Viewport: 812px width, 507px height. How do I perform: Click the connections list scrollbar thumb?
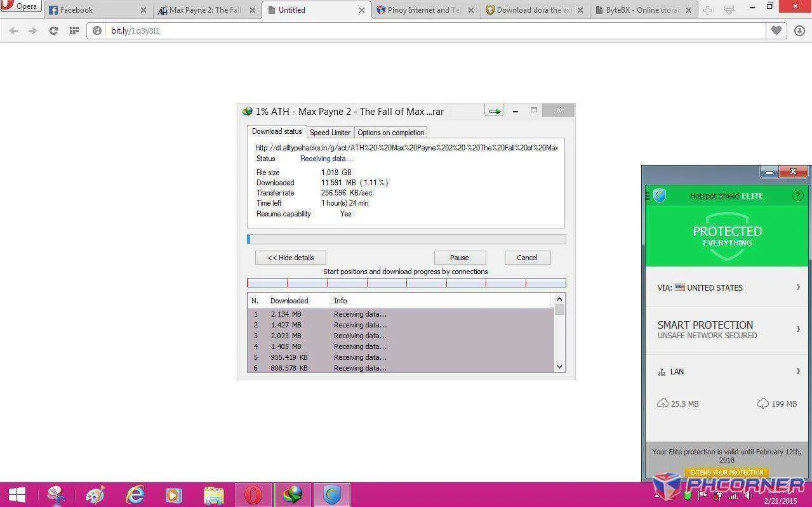(x=559, y=310)
